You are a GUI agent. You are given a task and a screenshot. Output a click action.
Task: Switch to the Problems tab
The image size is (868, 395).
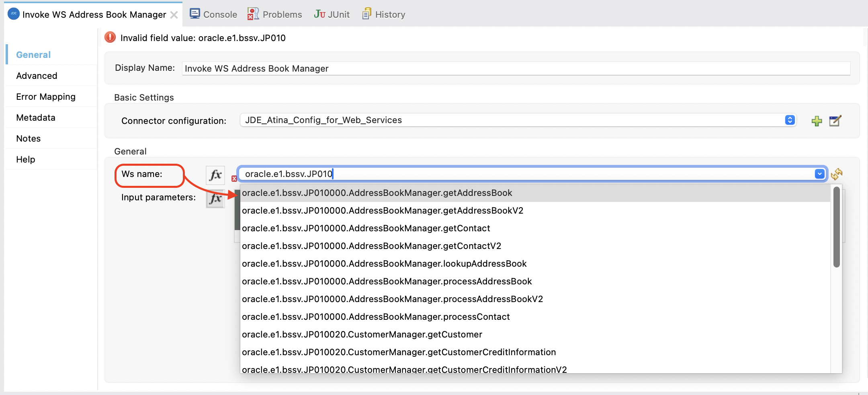(x=275, y=14)
